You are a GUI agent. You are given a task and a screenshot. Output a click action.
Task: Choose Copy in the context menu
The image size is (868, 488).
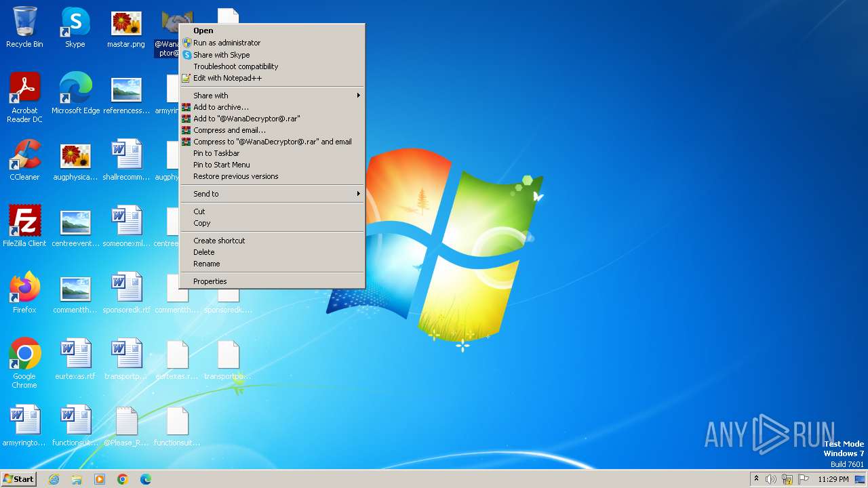pos(272,223)
